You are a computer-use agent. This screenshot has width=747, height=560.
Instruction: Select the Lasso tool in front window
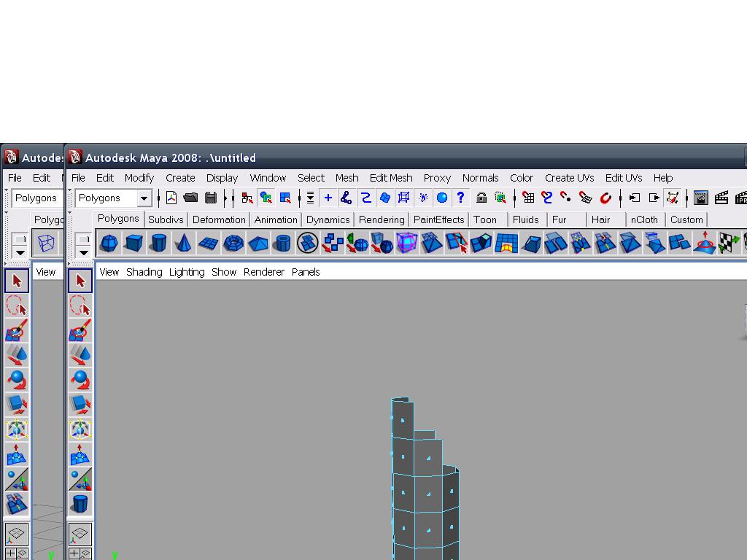[80, 306]
